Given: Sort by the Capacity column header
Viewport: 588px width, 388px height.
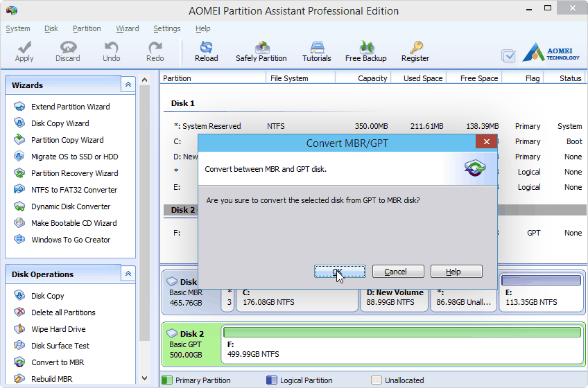Looking at the screenshot, I should (363, 78).
